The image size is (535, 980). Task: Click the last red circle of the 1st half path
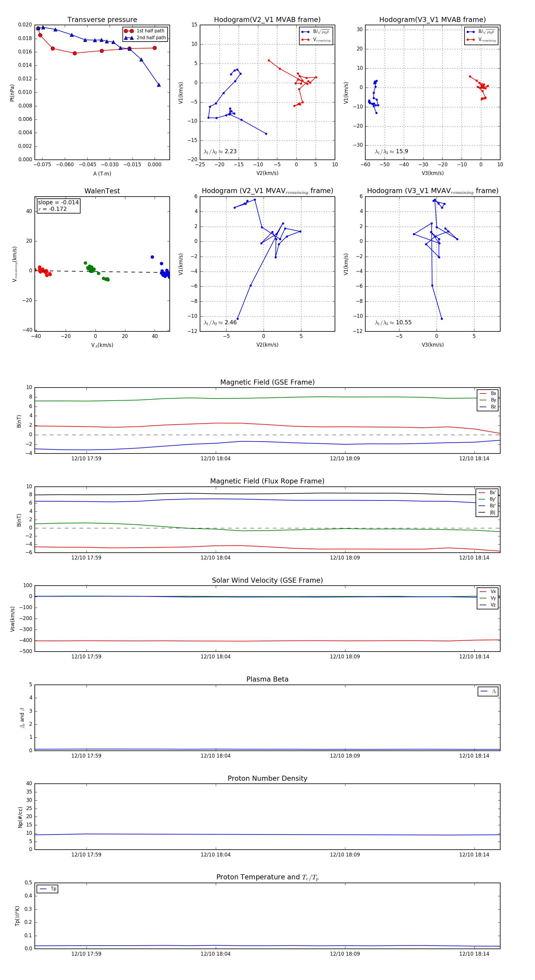[x=155, y=48]
